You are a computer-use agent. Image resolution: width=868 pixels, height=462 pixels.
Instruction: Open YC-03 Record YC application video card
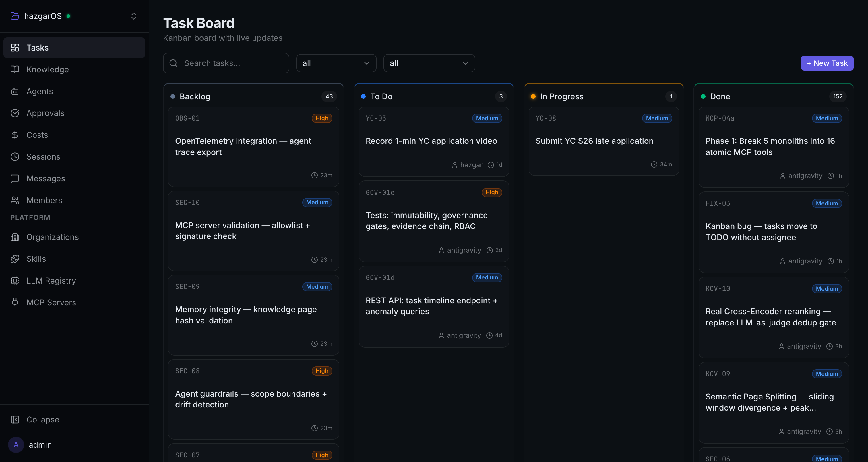point(434,142)
